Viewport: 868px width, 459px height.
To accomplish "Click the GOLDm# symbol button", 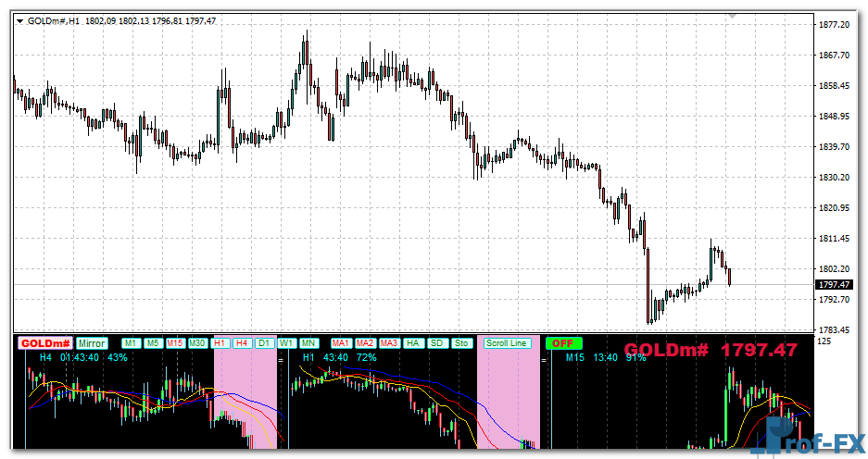I will (x=46, y=343).
